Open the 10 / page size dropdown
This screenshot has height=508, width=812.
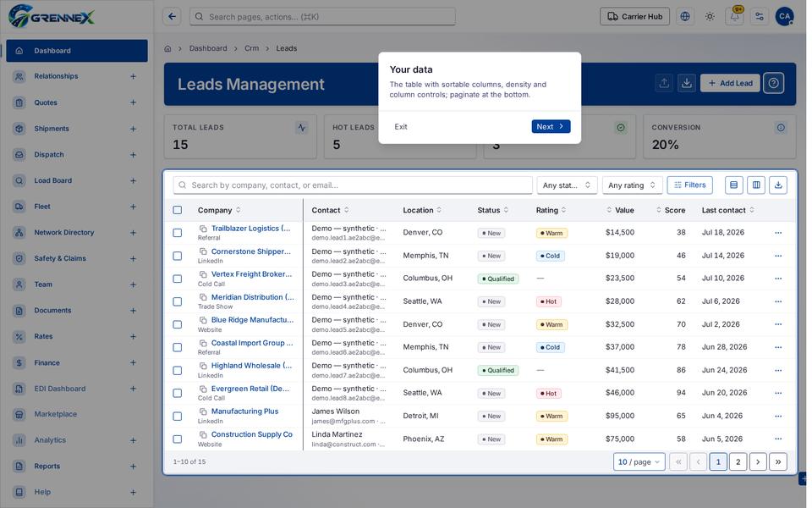639,462
